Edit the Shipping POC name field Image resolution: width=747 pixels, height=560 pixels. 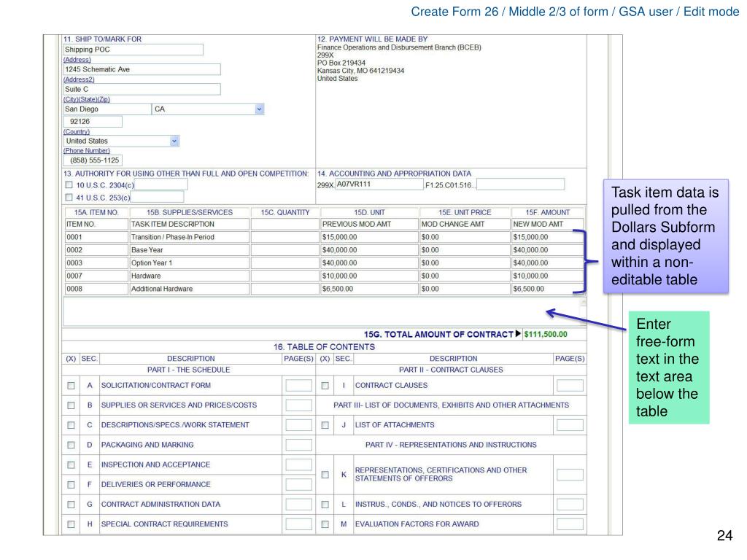(x=133, y=50)
